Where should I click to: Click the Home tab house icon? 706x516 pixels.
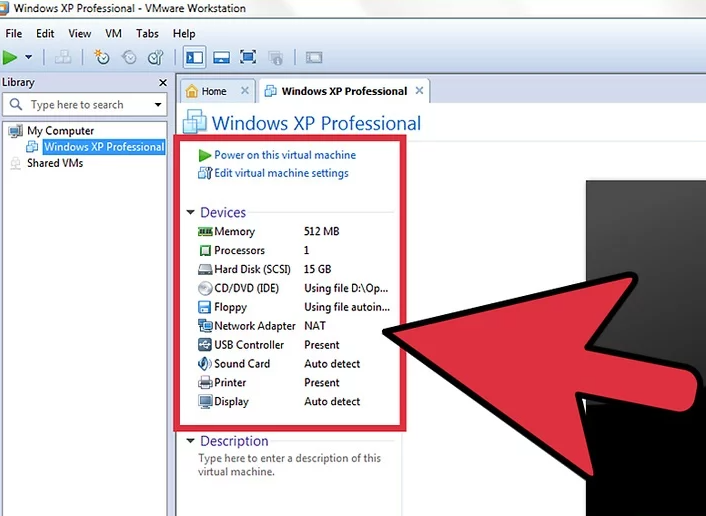(192, 91)
